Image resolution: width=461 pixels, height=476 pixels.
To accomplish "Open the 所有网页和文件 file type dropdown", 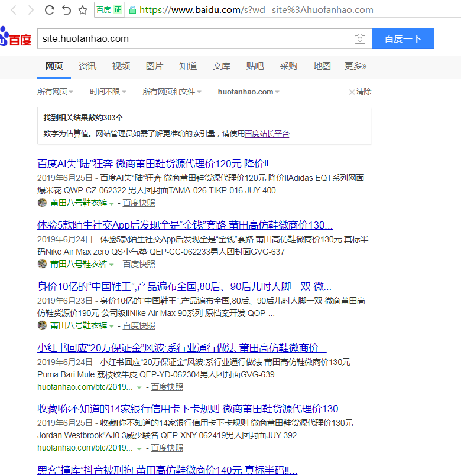I will pos(172,92).
